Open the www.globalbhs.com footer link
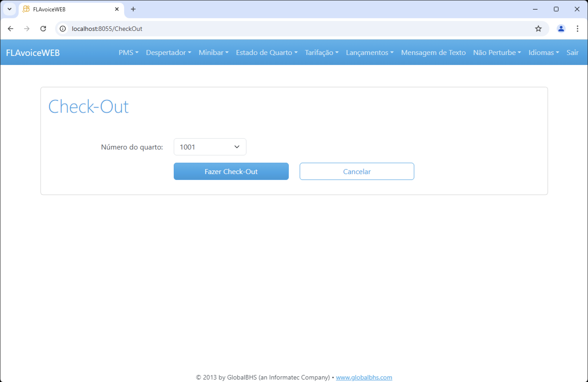The height and width of the screenshot is (382, 588). tap(364, 377)
